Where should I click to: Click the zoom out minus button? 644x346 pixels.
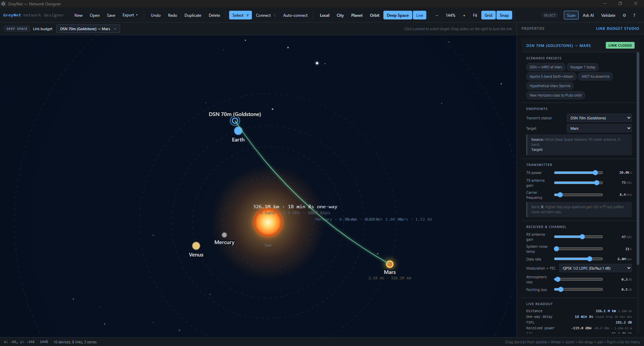pos(437,15)
